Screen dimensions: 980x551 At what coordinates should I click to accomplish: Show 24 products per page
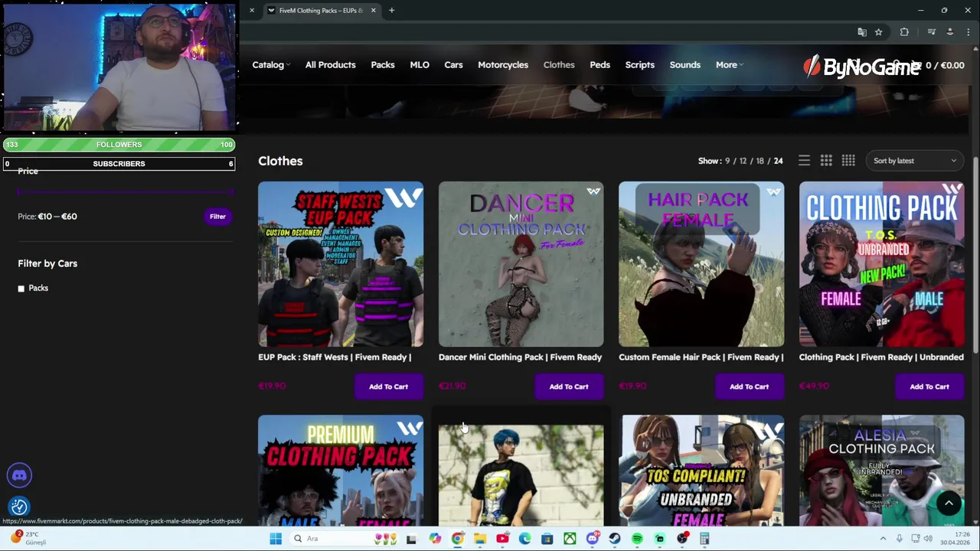[778, 161]
